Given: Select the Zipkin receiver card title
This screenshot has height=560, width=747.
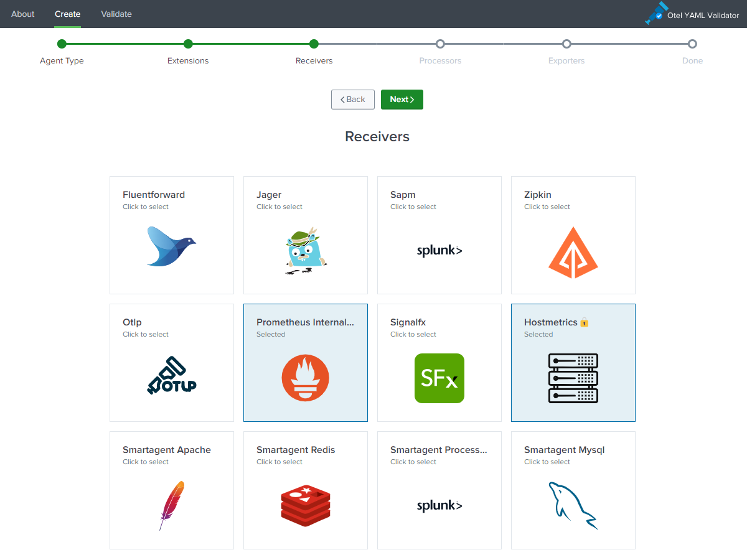Looking at the screenshot, I should coord(538,195).
